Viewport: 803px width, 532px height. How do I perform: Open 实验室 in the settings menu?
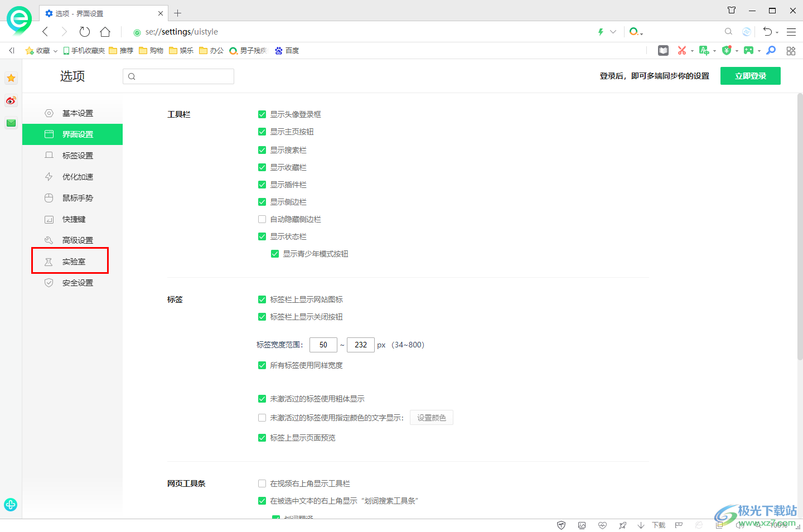click(72, 262)
